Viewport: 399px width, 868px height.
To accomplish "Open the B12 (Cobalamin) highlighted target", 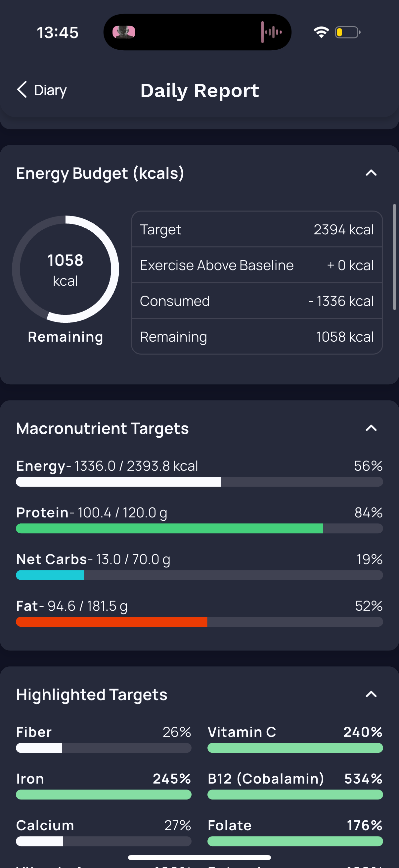I will click(x=295, y=788).
